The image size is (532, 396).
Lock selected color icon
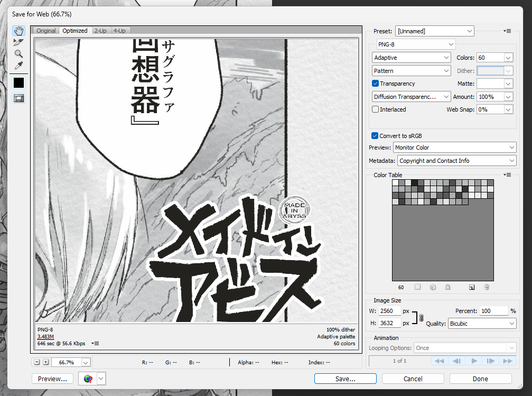point(448,287)
